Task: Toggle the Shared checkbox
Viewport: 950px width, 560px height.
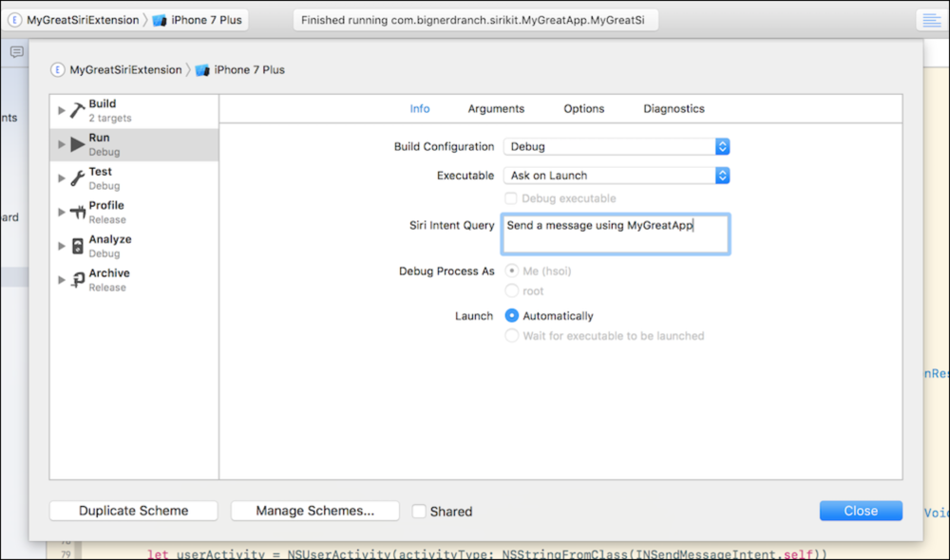Action: coord(419,511)
